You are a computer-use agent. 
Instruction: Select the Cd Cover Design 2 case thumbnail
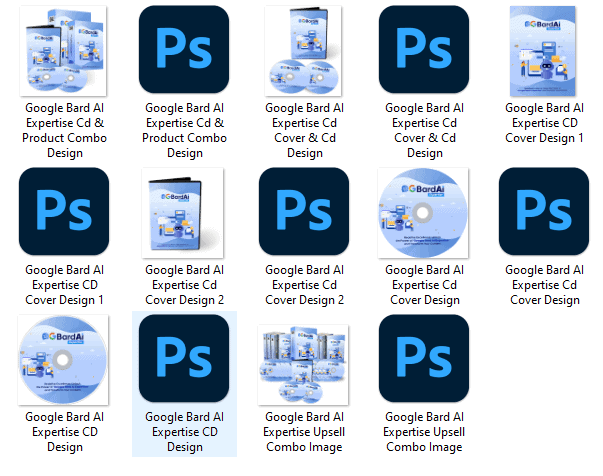pyautogui.click(x=183, y=213)
